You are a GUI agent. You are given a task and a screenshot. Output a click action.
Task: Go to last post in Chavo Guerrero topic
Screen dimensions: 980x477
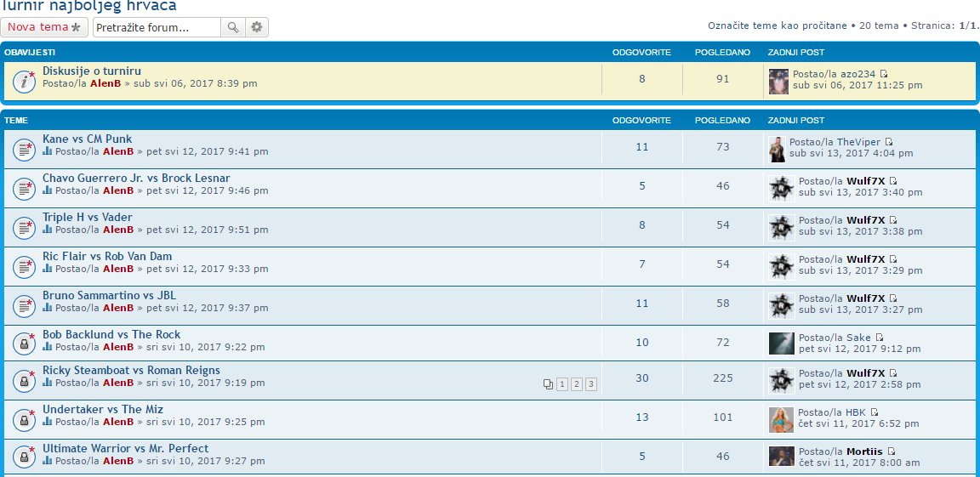click(x=894, y=181)
